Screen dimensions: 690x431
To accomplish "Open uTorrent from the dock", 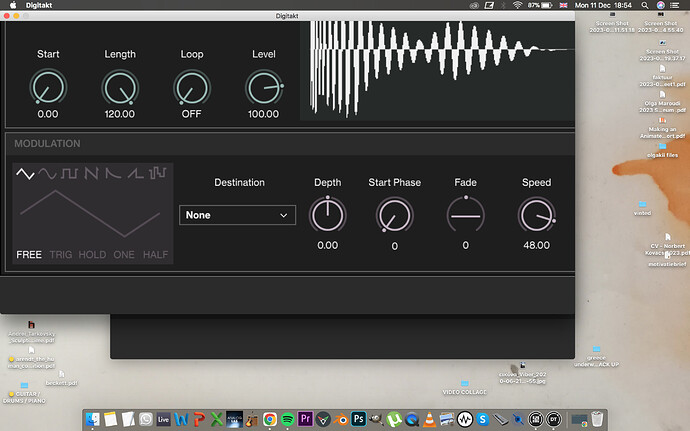I will click(394, 419).
